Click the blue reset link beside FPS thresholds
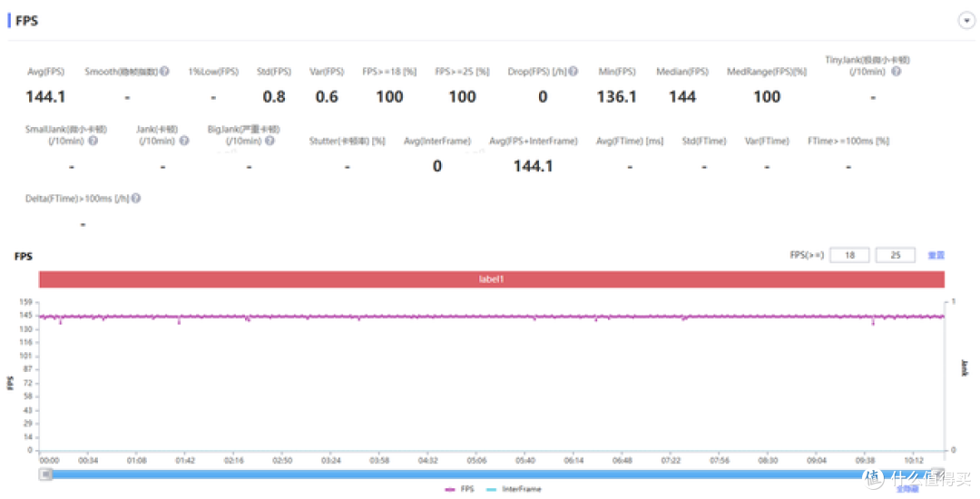980x499 pixels. click(936, 255)
